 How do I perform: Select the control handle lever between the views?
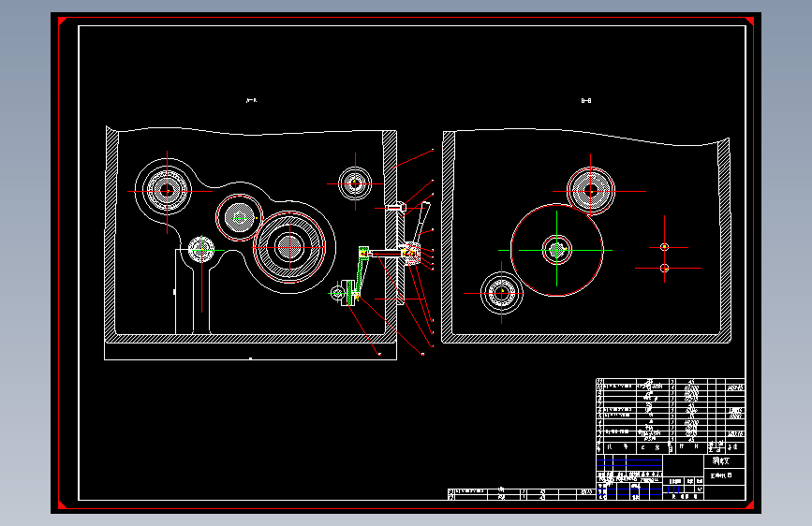421,223
